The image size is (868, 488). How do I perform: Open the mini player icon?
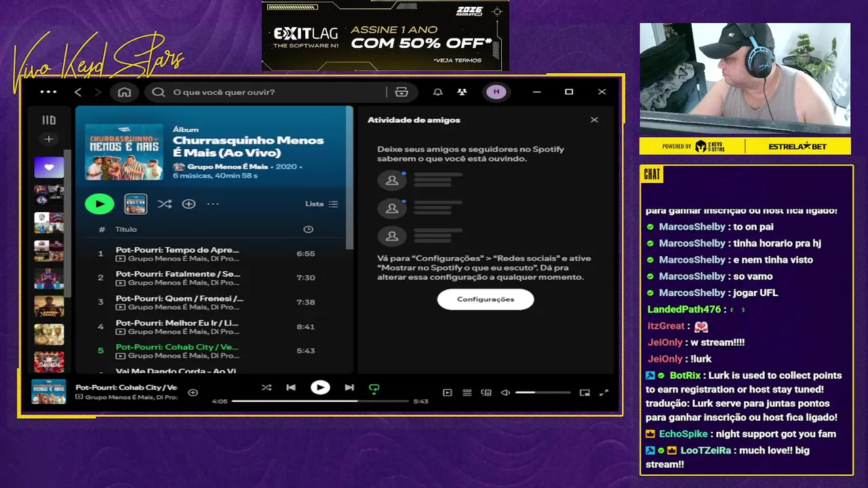[x=585, y=392]
